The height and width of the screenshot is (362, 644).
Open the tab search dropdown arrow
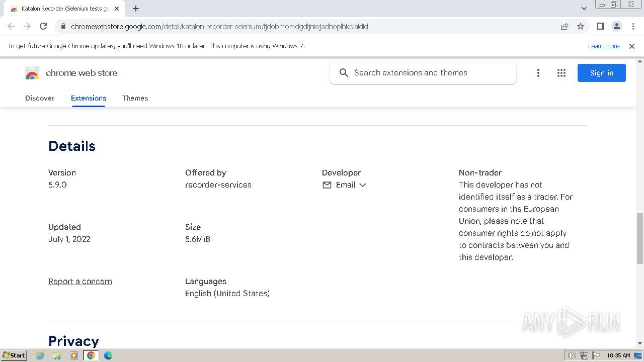(x=584, y=9)
